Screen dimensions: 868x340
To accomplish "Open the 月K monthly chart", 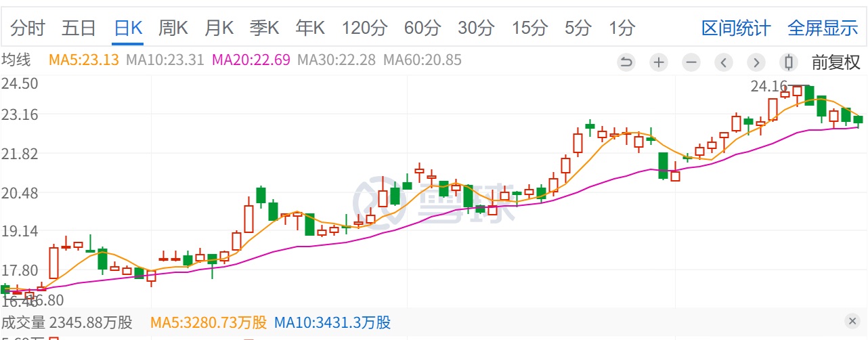I will pos(219,28).
